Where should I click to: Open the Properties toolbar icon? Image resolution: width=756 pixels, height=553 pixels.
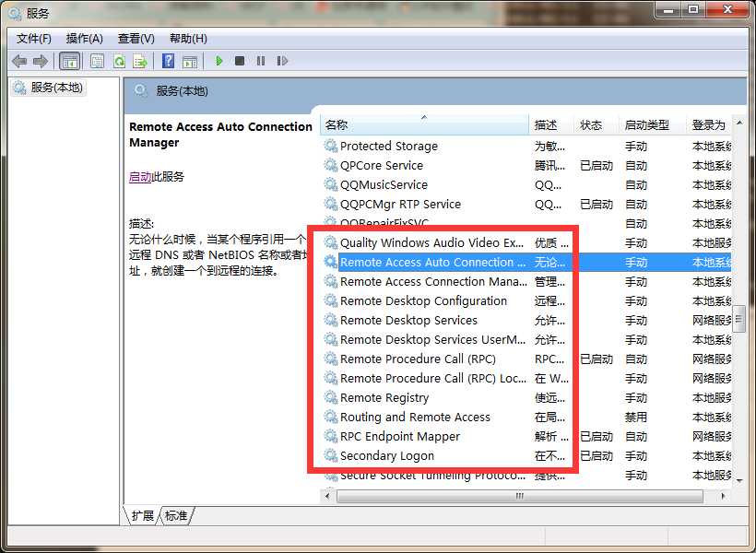[97, 61]
